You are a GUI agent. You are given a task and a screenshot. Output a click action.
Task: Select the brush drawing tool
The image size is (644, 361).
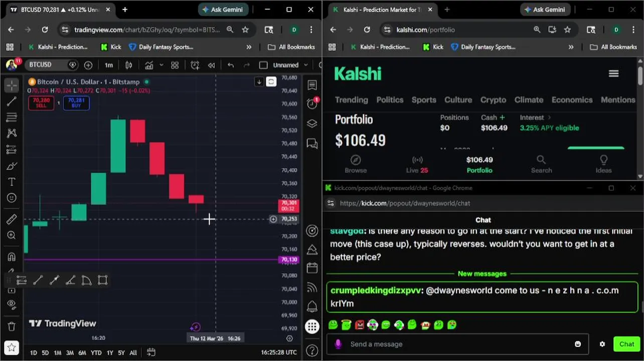click(x=12, y=166)
